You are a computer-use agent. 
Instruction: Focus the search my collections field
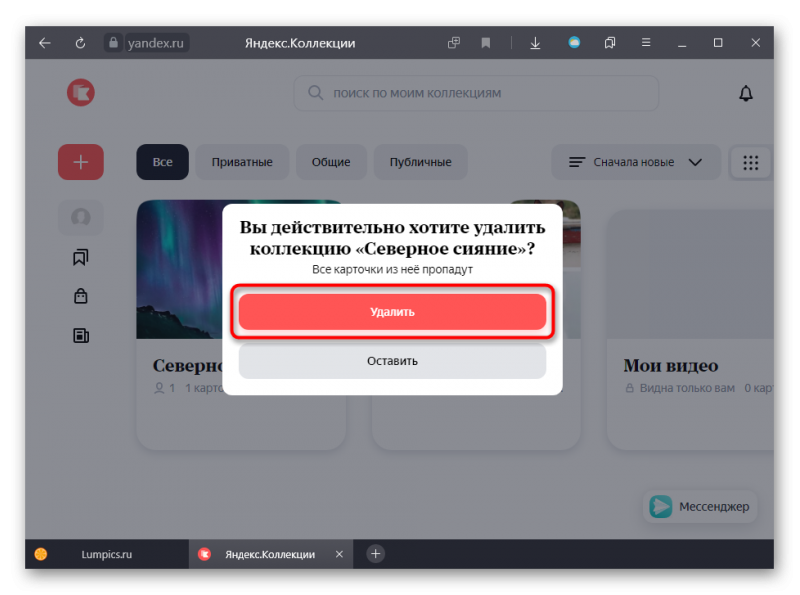pyautogui.click(x=476, y=93)
